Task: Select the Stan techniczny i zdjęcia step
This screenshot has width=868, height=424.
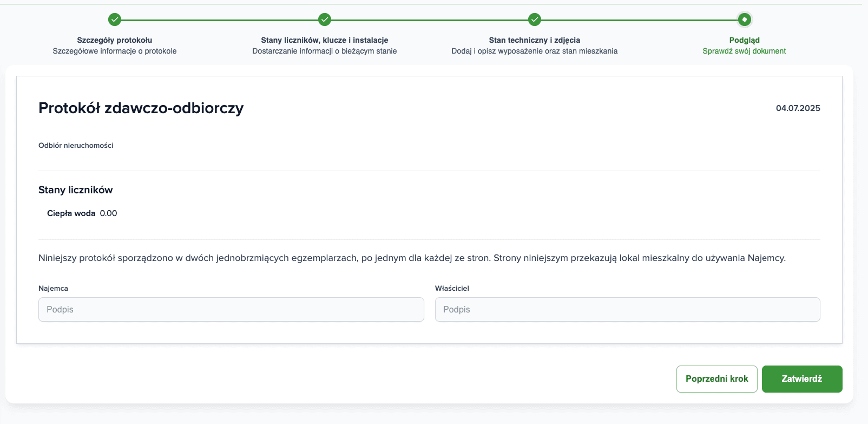Action: tap(535, 40)
